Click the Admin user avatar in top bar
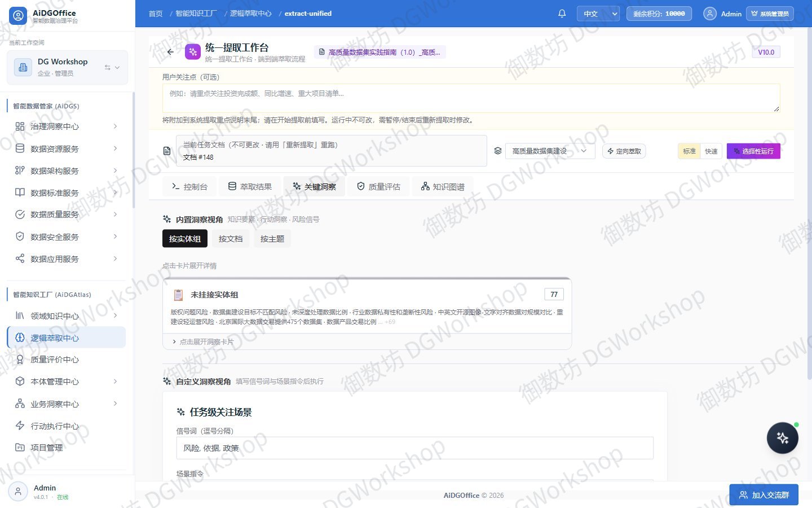 (x=710, y=14)
